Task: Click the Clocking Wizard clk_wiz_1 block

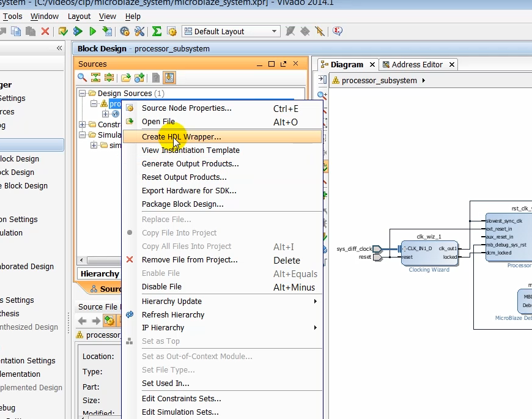Action: tap(429, 253)
